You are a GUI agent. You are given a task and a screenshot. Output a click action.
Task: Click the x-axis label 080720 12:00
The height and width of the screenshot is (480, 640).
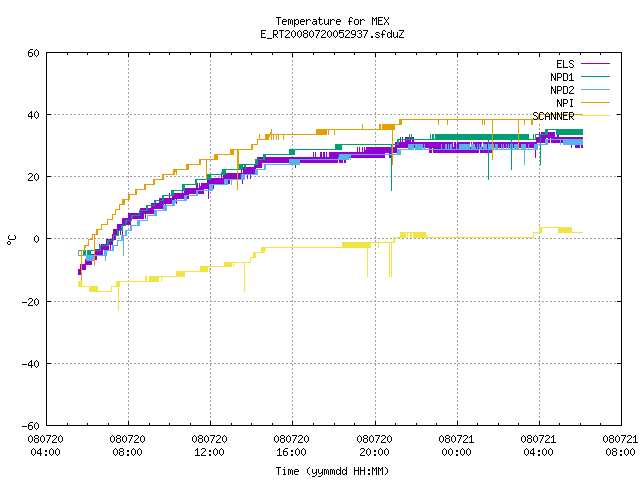[x=209, y=446]
